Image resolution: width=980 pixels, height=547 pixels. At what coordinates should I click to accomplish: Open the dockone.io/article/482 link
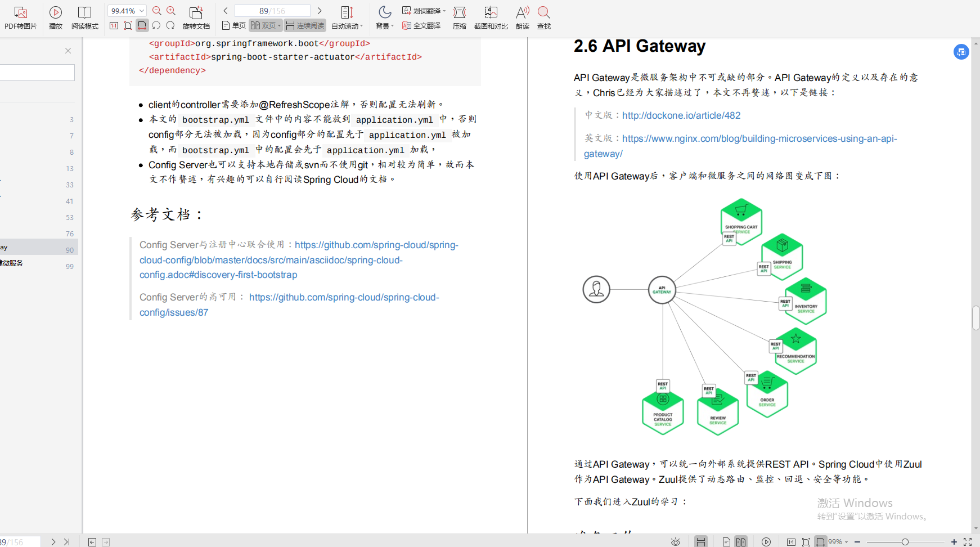coord(681,115)
